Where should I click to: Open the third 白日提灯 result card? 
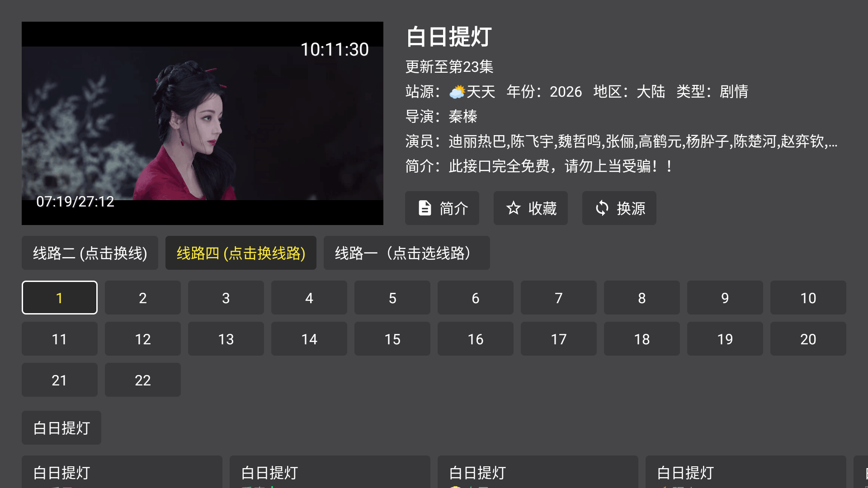tap(538, 472)
